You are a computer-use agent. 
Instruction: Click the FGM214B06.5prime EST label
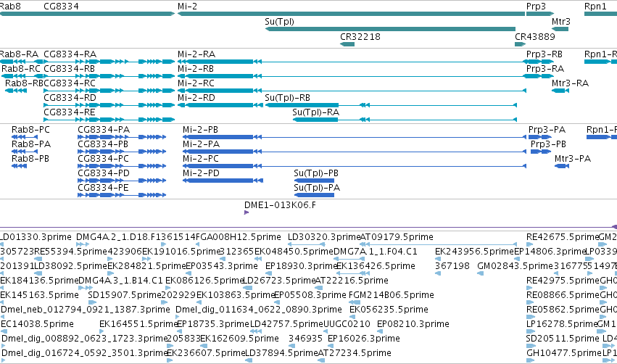point(392,294)
